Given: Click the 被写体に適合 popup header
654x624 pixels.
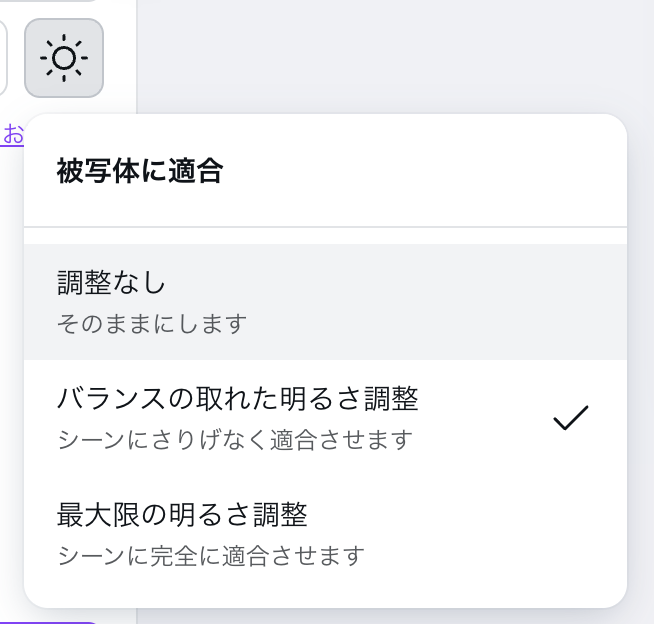Looking at the screenshot, I should click(139, 171).
